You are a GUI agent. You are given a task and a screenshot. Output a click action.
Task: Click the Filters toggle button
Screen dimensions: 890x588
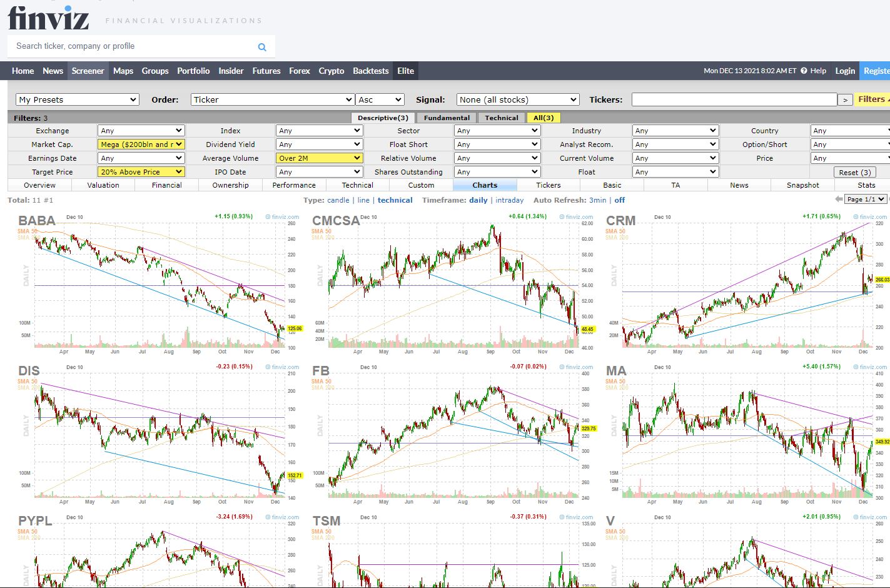pos(872,99)
